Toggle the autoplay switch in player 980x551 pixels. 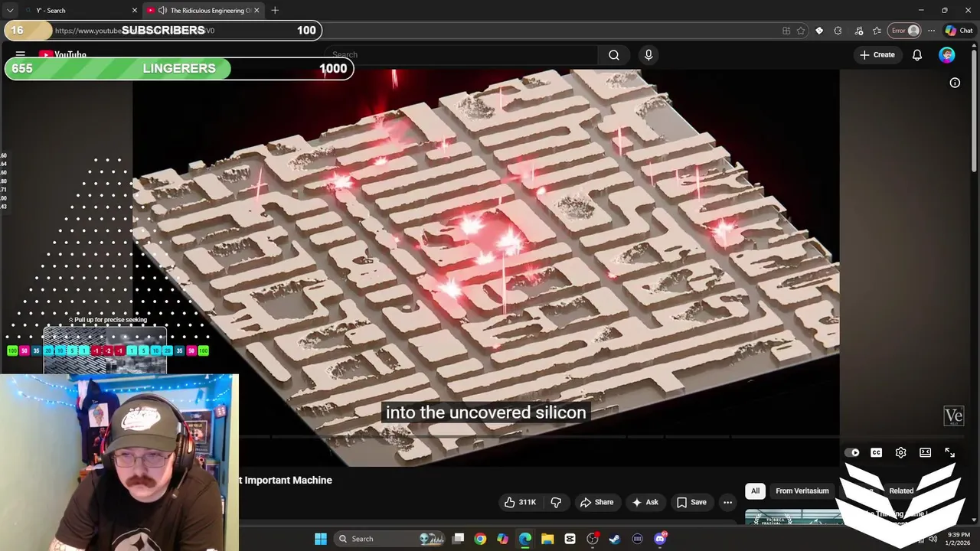tap(852, 452)
